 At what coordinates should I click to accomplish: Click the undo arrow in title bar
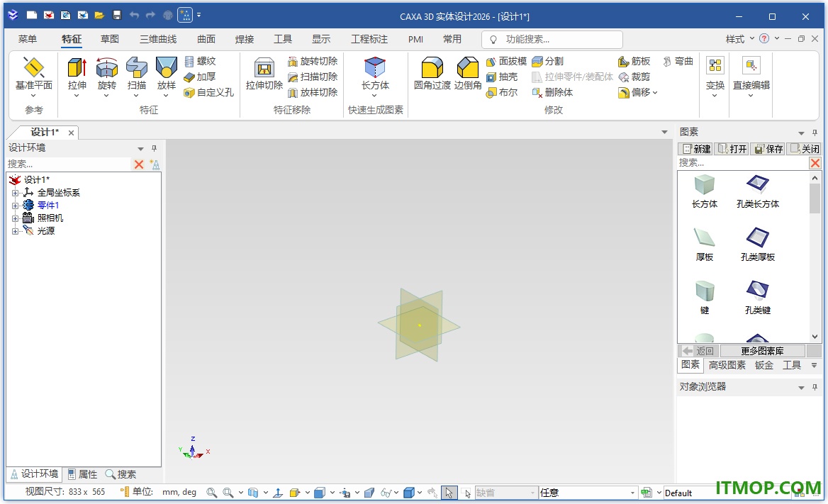click(x=134, y=16)
